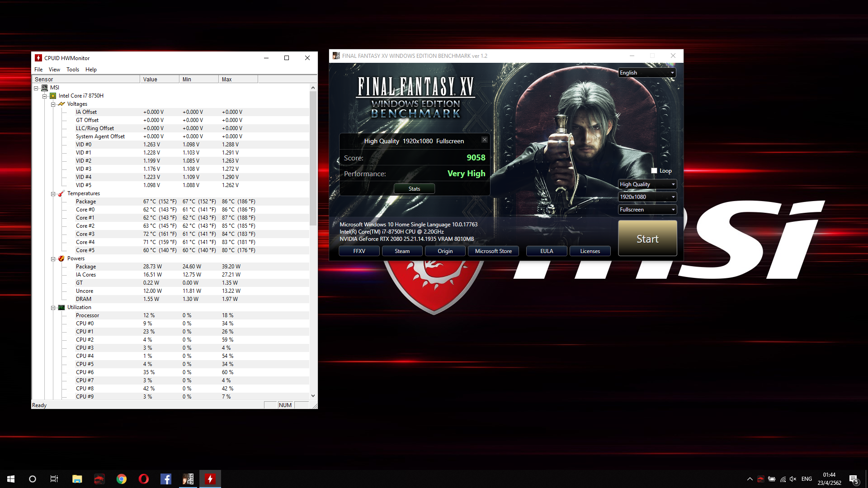The image size is (868, 488).
Task: Click Final Fantasy benchmark title bar icon
Action: click(336, 56)
